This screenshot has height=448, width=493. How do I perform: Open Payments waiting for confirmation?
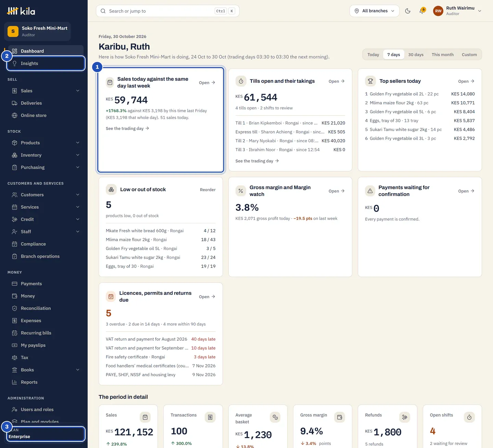466,191
